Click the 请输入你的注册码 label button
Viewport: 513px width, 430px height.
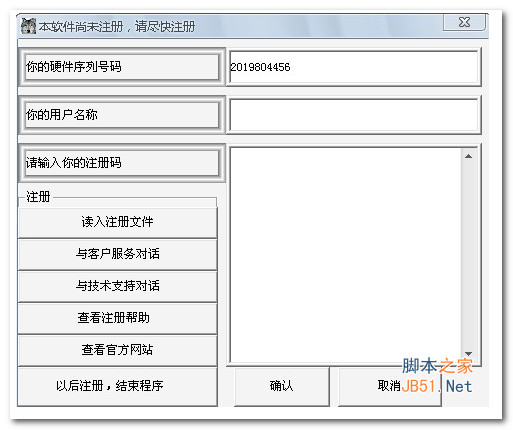pyautogui.click(x=122, y=163)
